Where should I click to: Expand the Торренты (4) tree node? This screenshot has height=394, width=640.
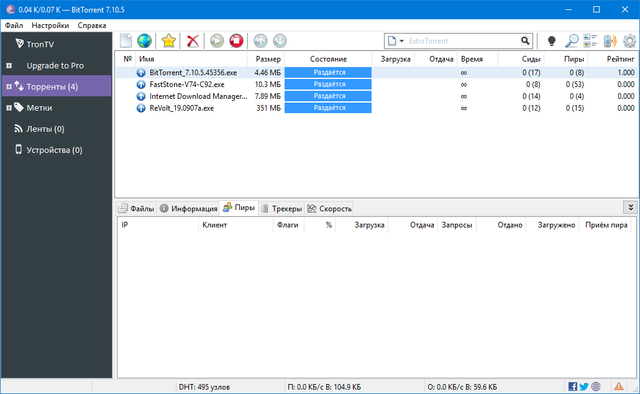point(9,87)
